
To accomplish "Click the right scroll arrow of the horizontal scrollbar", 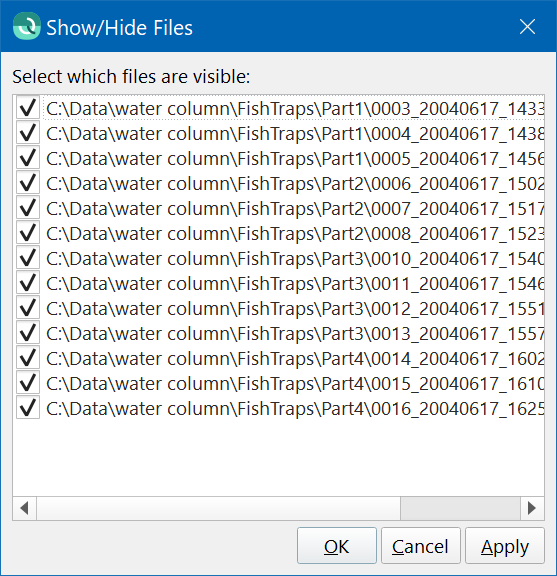I will point(532,508).
